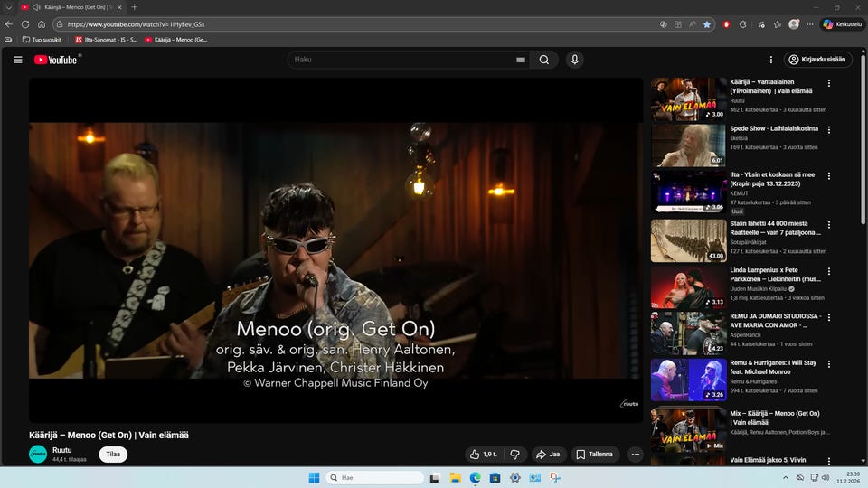Click the YouTube logo to go home
Viewport: 868px width, 488px height.
(x=56, y=60)
